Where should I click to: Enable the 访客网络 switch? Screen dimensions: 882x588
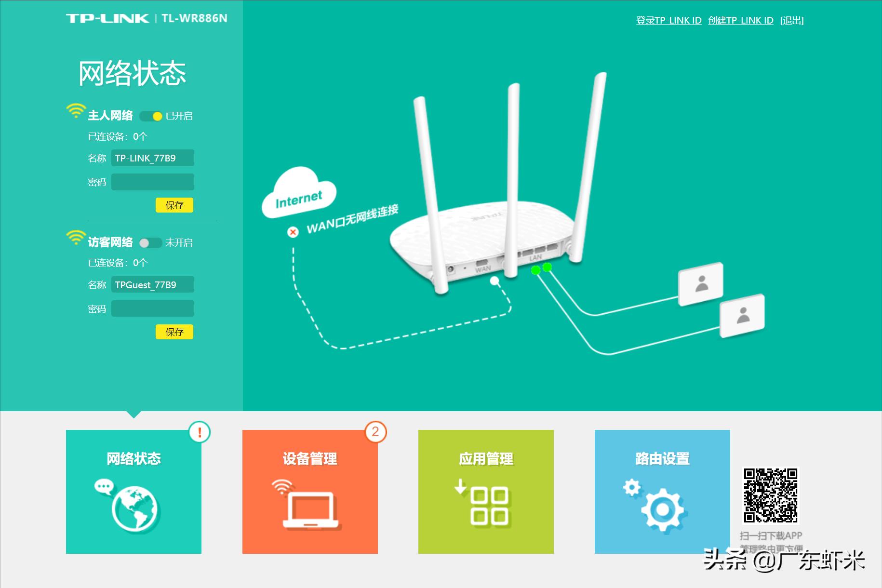(151, 243)
